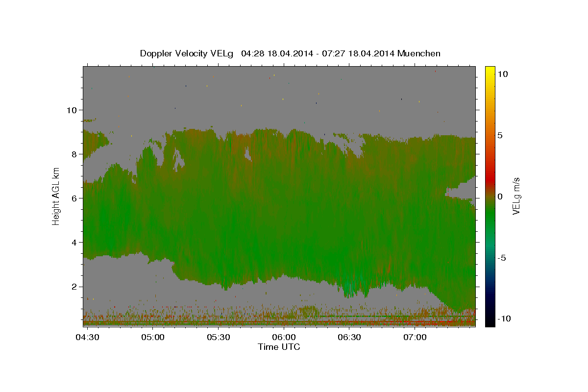Click the height tick label 4
The height and width of the screenshot is (392, 588).
tap(73, 242)
